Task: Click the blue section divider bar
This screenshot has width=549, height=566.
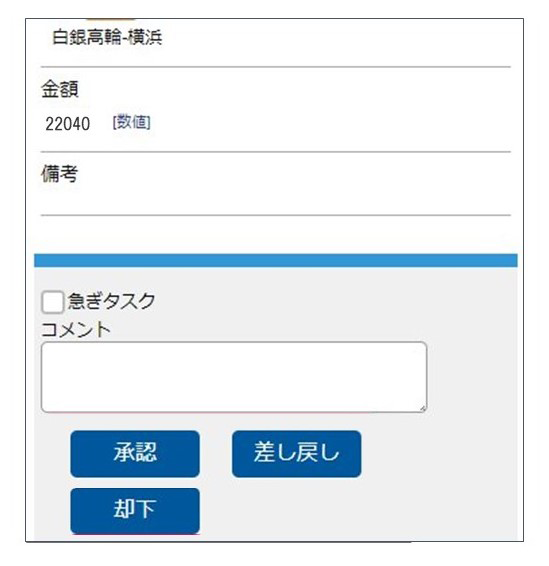Action: (276, 260)
